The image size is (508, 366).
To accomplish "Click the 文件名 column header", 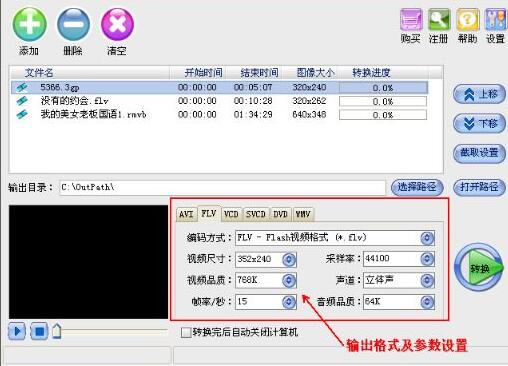I will tap(90, 72).
